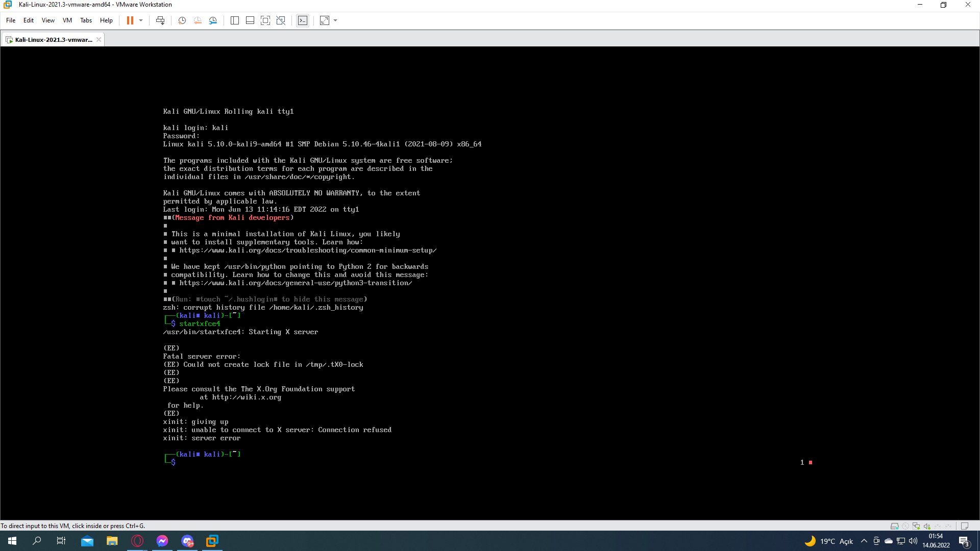
Task: Click the network adapter status icon
Action: click(x=916, y=526)
